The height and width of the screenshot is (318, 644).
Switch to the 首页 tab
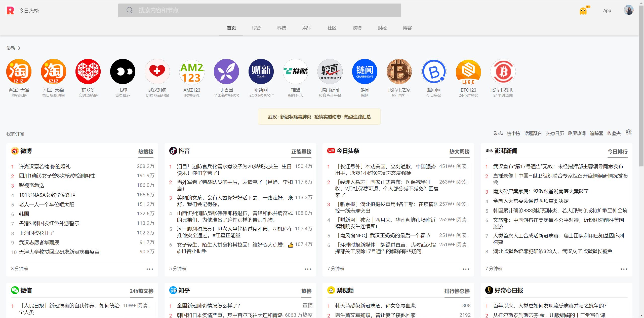[x=231, y=28]
